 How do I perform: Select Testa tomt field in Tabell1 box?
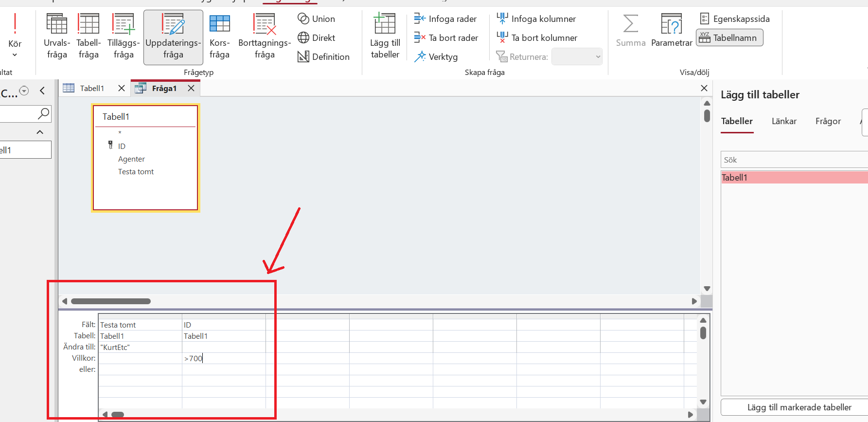tap(136, 172)
